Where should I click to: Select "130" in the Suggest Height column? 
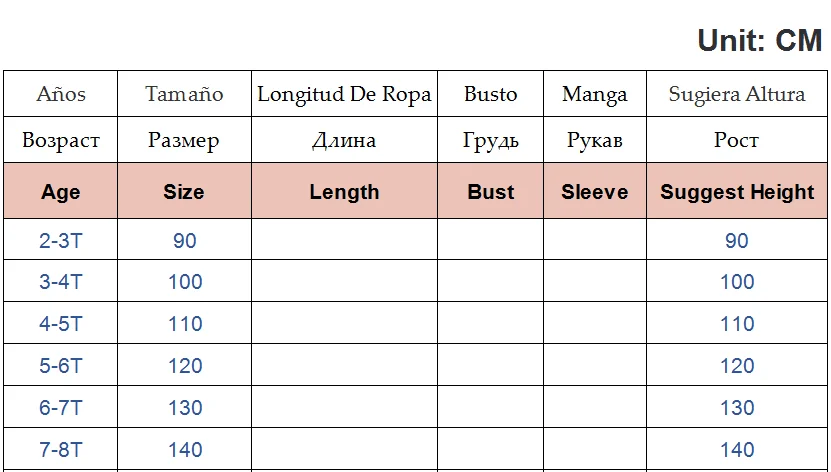[737, 408]
